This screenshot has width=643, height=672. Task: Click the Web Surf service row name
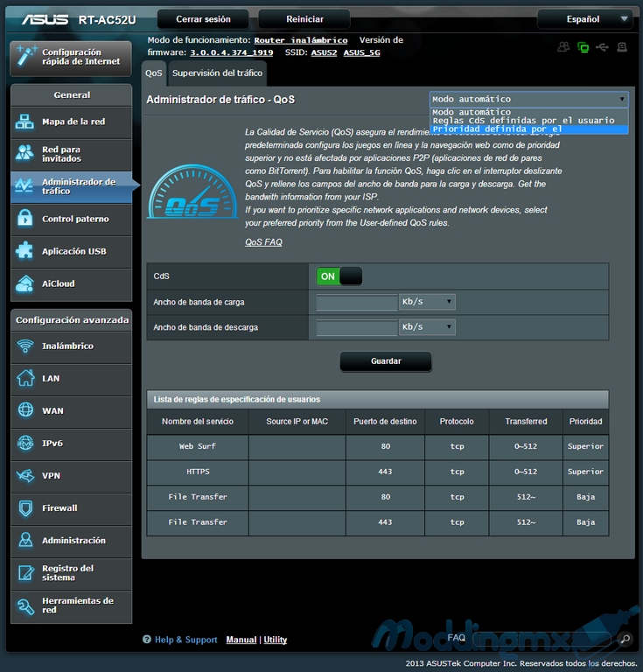pyautogui.click(x=198, y=446)
